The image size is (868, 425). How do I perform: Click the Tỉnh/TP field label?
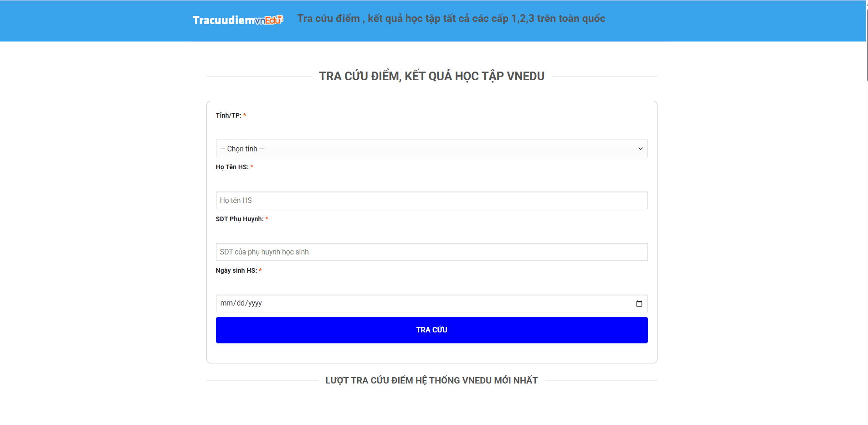coord(228,115)
